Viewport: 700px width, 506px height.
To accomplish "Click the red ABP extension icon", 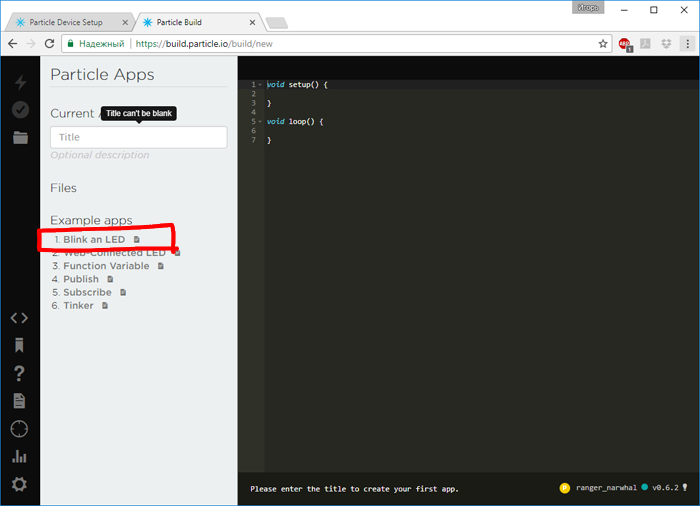I will [x=625, y=44].
